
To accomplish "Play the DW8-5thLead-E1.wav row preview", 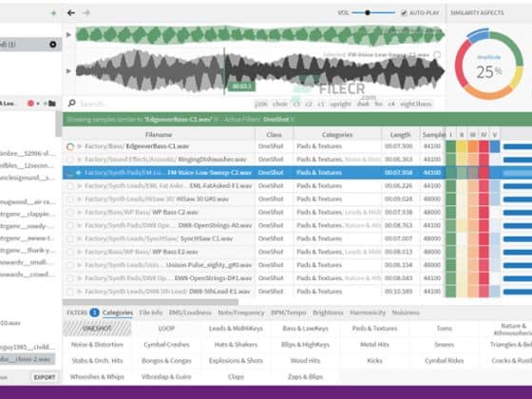I will click(80, 292).
